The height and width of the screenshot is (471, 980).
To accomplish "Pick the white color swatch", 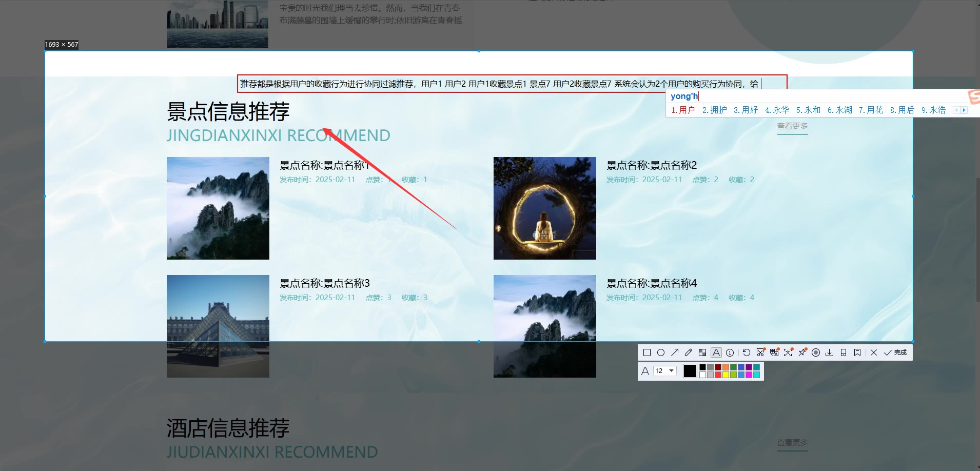I will [x=703, y=375].
